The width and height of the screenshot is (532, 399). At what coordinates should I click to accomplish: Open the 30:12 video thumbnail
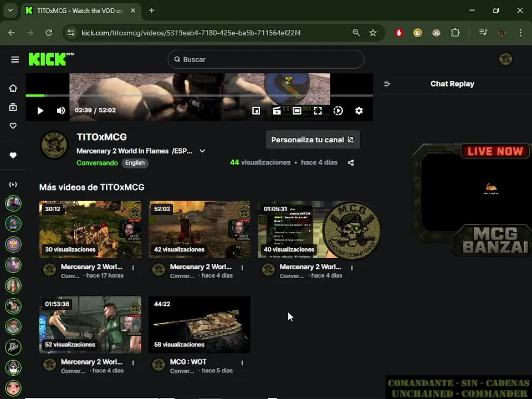pyautogui.click(x=90, y=229)
